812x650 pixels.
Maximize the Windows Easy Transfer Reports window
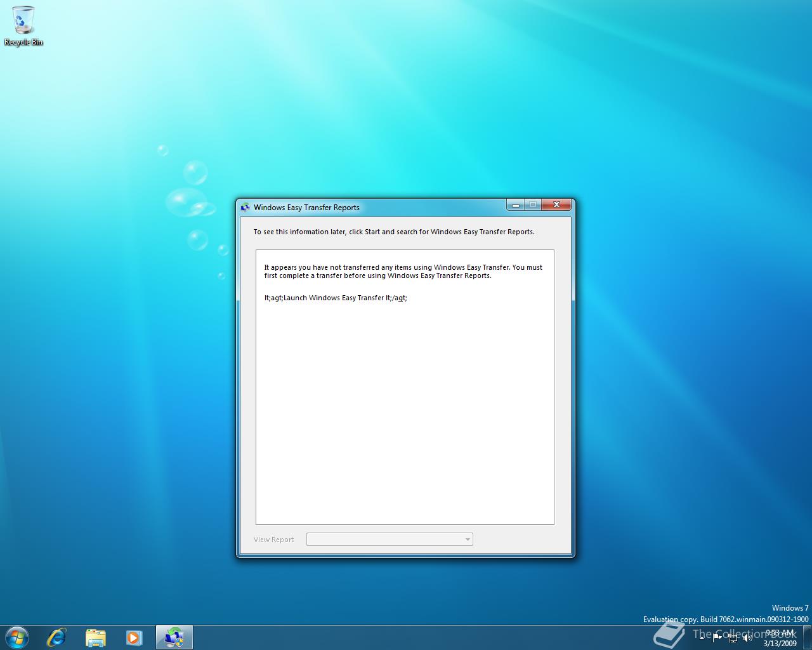coord(533,204)
